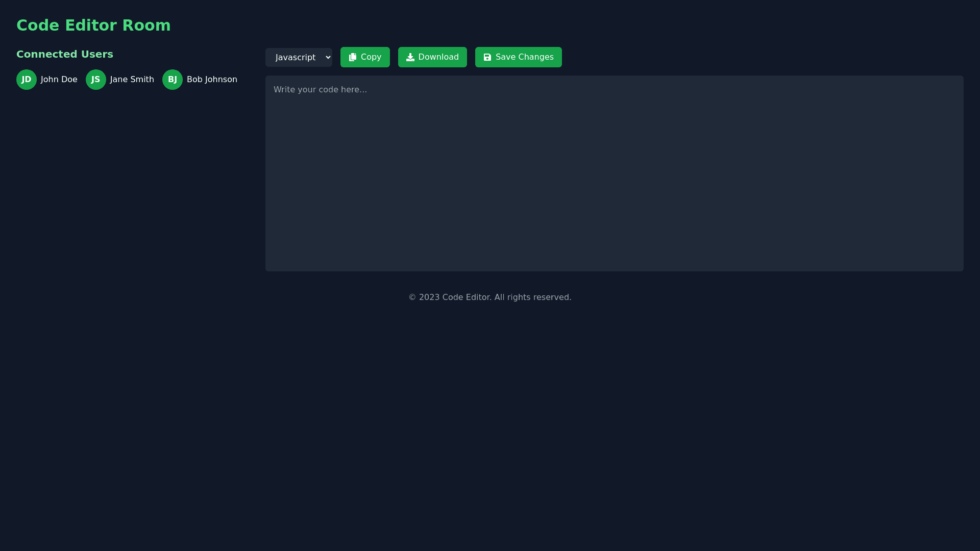
Task: Click the copyright footer text
Action: point(489,297)
